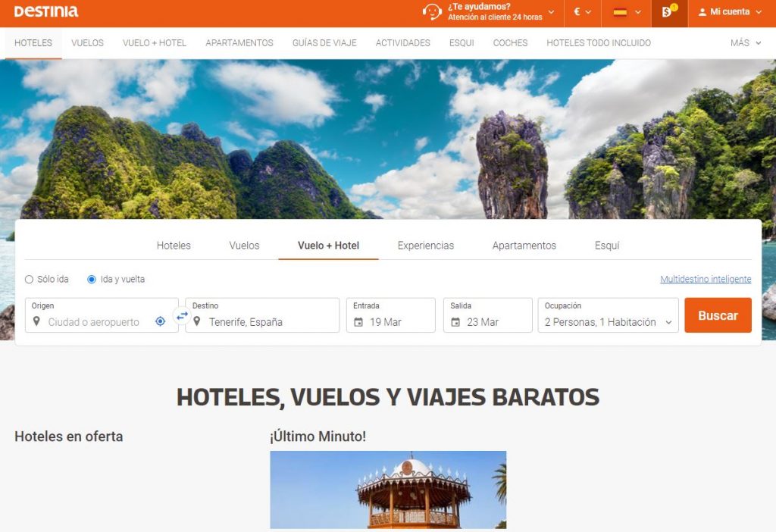Click the calendar icon in Entrada field
The image size is (776, 532).
pos(358,322)
